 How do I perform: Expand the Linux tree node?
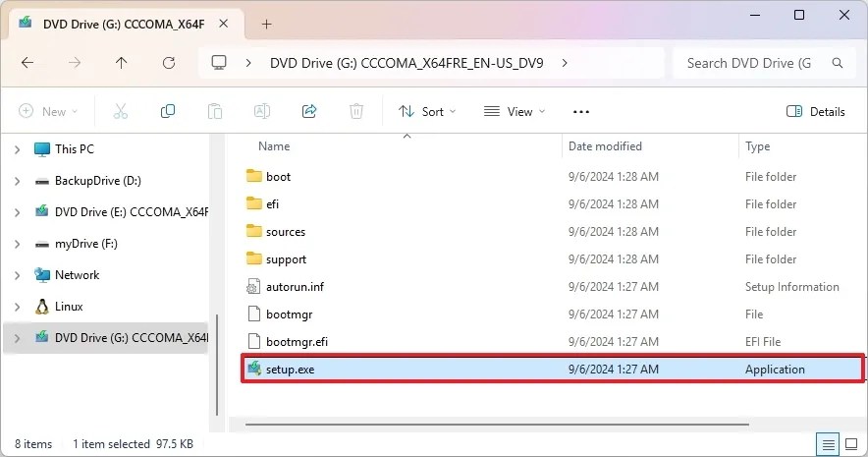point(17,307)
